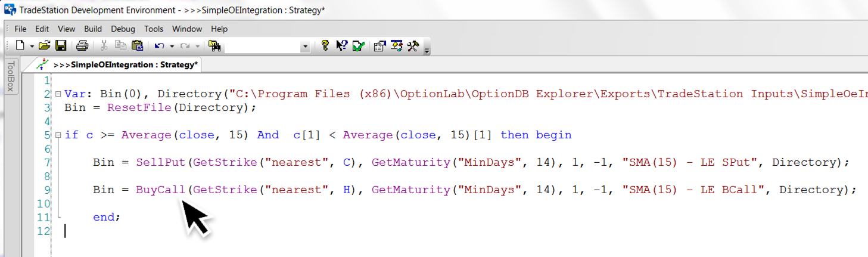Screen dimensions: 868x257
Task: Open the New document dropdown arrow
Action: (x=32, y=47)
